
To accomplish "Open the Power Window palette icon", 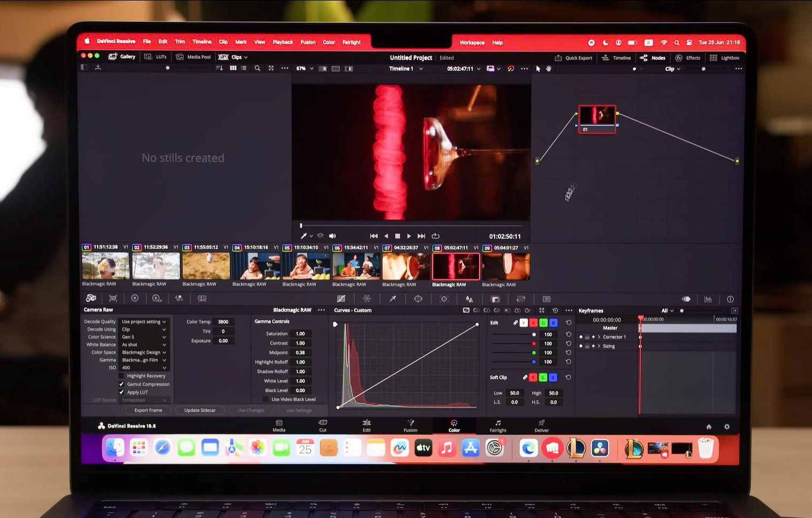I will pos(418,299).
